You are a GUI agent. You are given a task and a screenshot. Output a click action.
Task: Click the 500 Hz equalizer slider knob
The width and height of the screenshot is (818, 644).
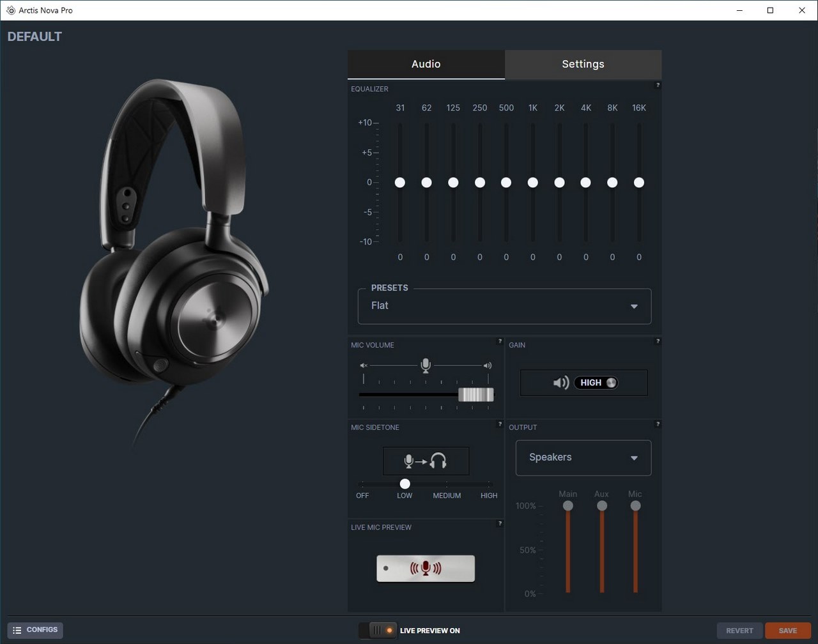coord(506,183)
